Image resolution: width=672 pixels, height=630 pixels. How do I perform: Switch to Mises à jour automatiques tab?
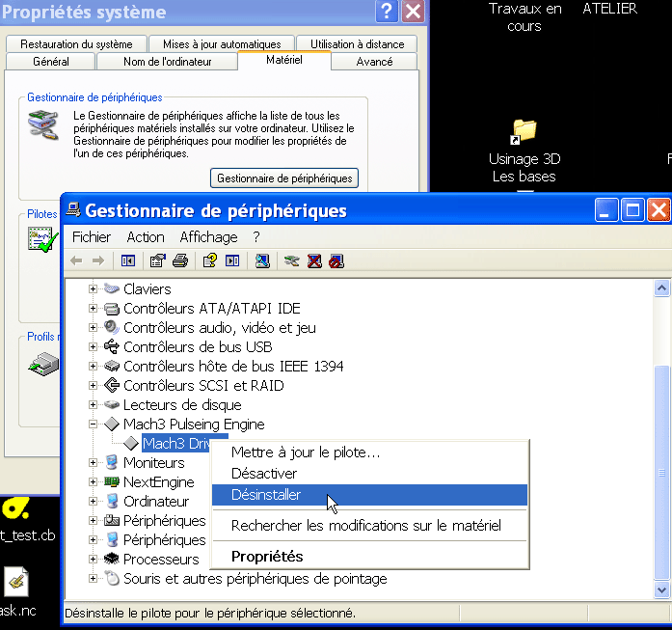coord(222,44)
